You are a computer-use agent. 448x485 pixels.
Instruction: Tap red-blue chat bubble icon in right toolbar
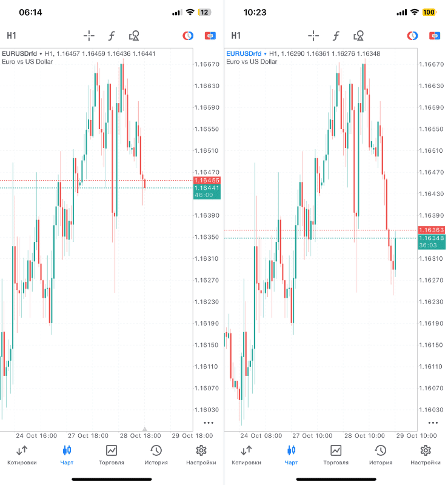pyautogui.click(x=435, y=36)
